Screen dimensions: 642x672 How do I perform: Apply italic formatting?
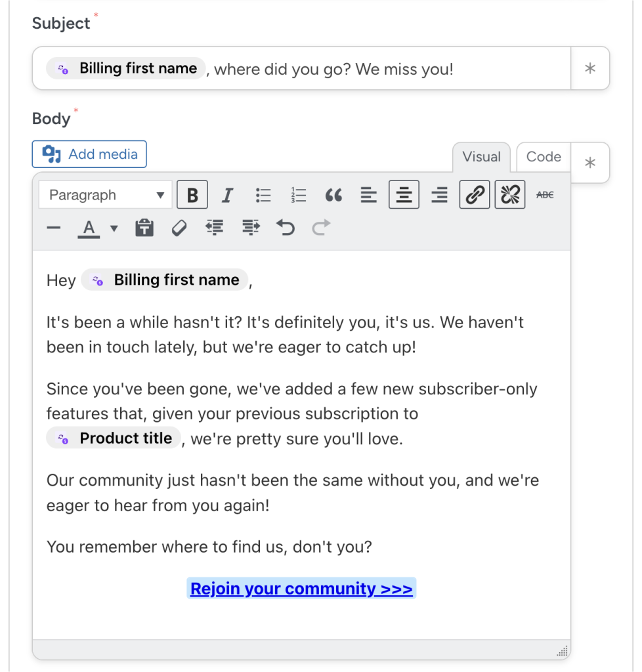227,194
